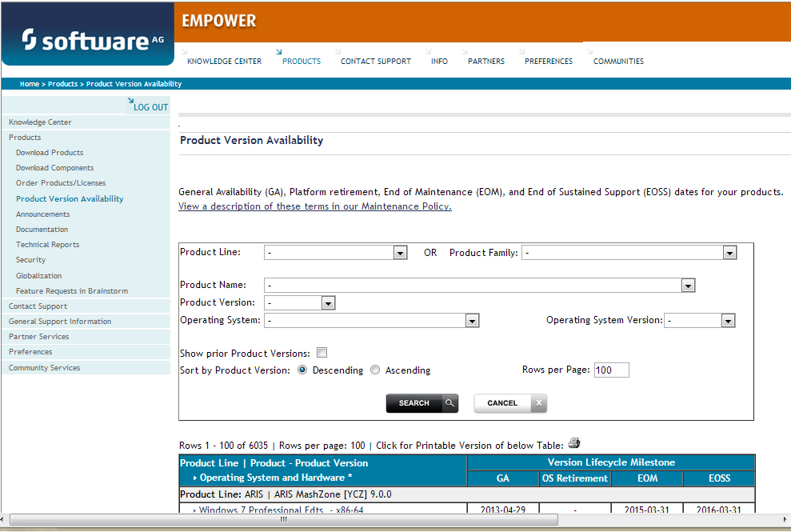Screen dimensions: 791x532
Task: Open the Operating System Version dropdown
Action: point(727,321)
